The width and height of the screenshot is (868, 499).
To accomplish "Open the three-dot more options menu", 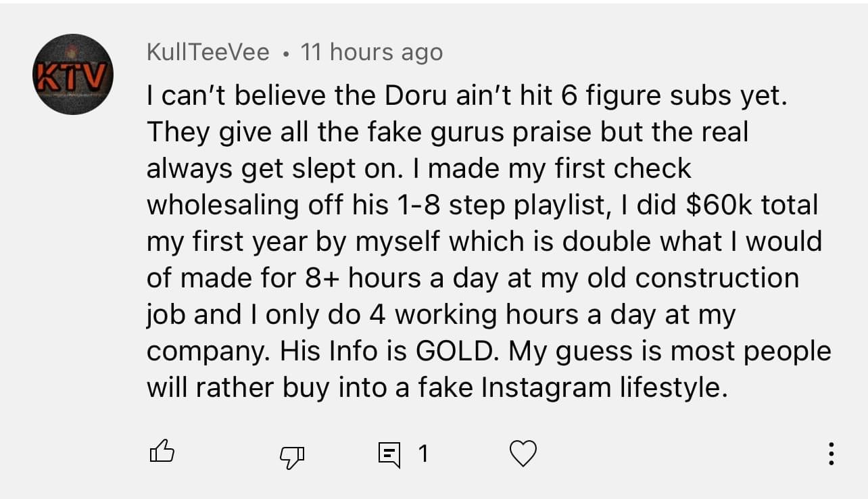I will click(831, 454).
